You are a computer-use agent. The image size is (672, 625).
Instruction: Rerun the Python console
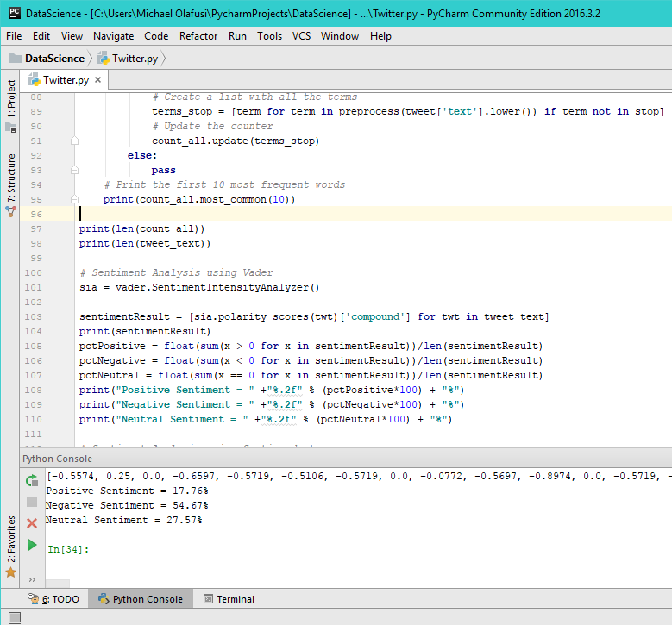click(x=32, y=481)
